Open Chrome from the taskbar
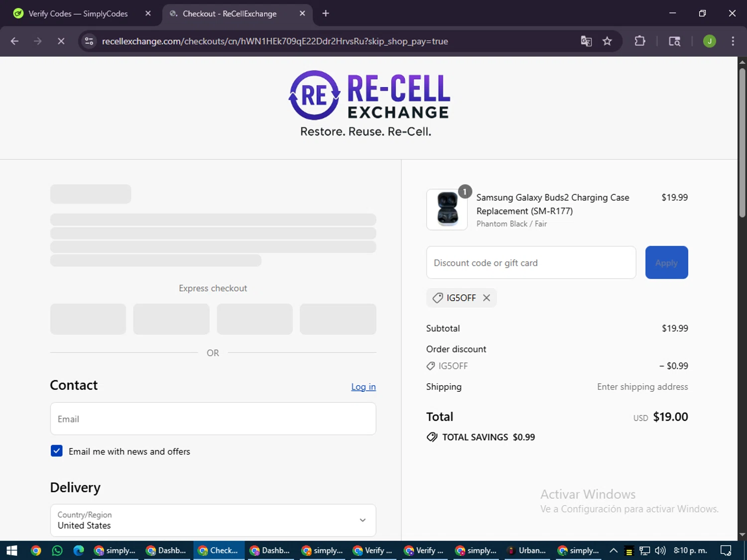Viewport: 747px width, 560px height. pyautogui.click(x=36, y=550)
